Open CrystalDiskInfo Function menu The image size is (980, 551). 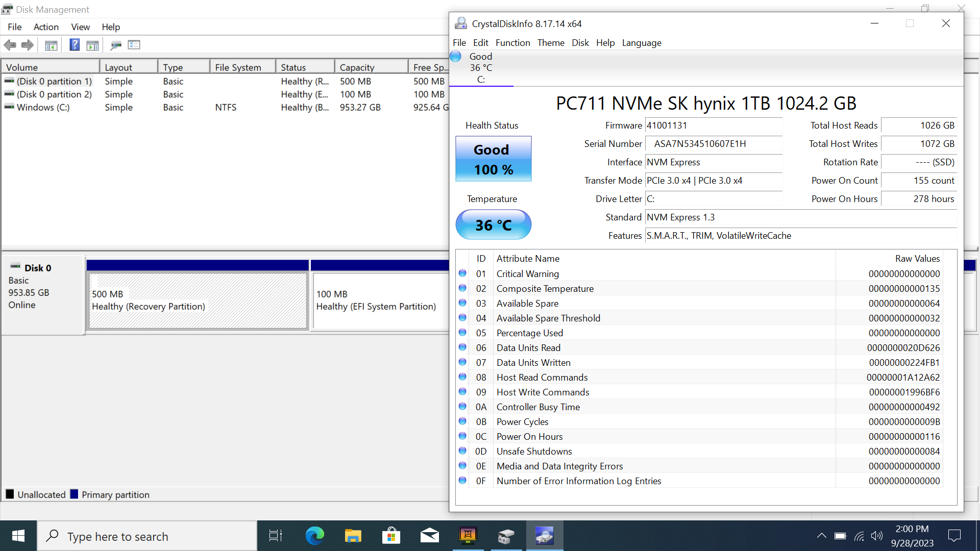pyautogui.click(x=512, y=43)
